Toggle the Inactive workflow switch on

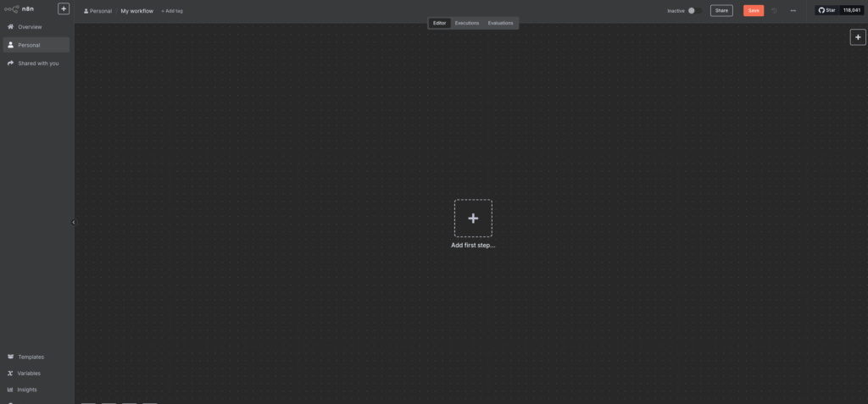tap(693, 11)
